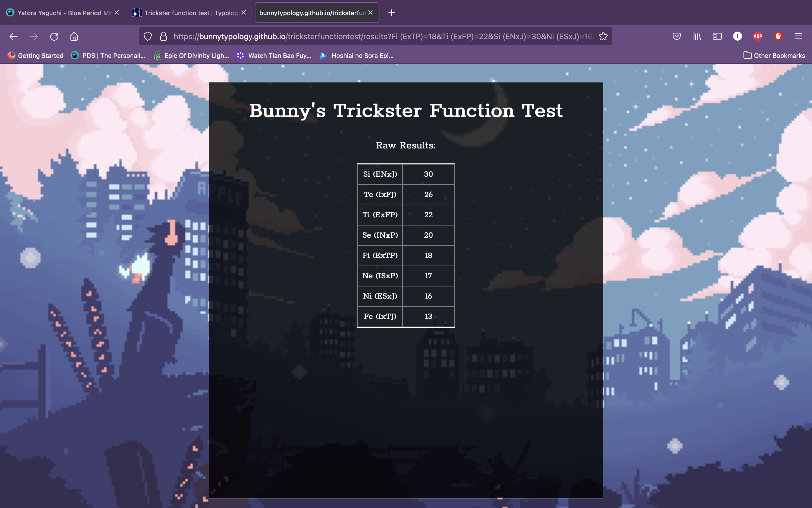This screenshot has width=812, height=508.
Task: Open Hoshiai no Sora bookmark
Action: pyautogui.click(x=357, y=55)
